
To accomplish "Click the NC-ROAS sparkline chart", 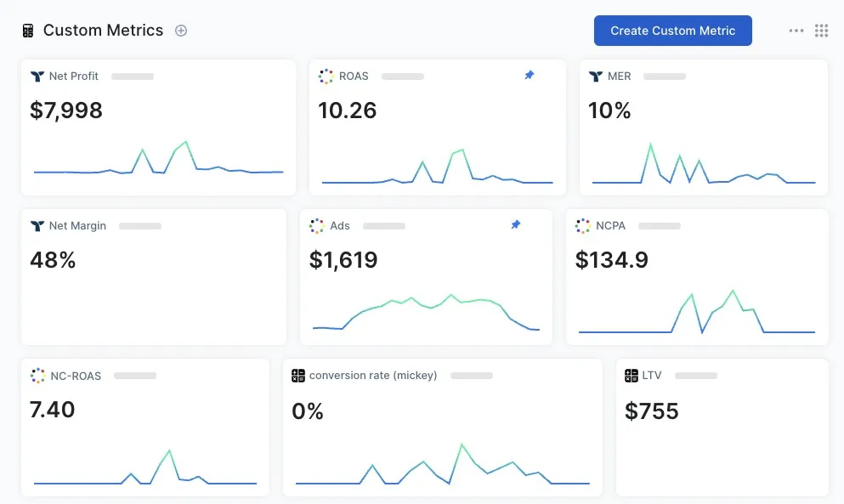I will coord(144,467).
